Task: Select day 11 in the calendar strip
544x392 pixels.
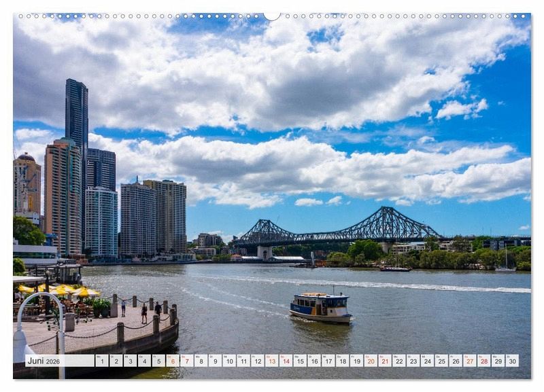Action: [x=243, y=361]
